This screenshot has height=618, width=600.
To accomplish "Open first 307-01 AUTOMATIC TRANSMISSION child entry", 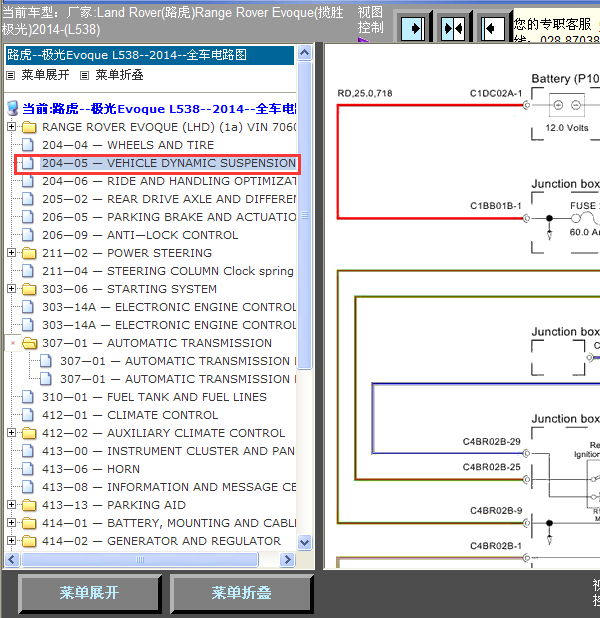I will point(178,361).
